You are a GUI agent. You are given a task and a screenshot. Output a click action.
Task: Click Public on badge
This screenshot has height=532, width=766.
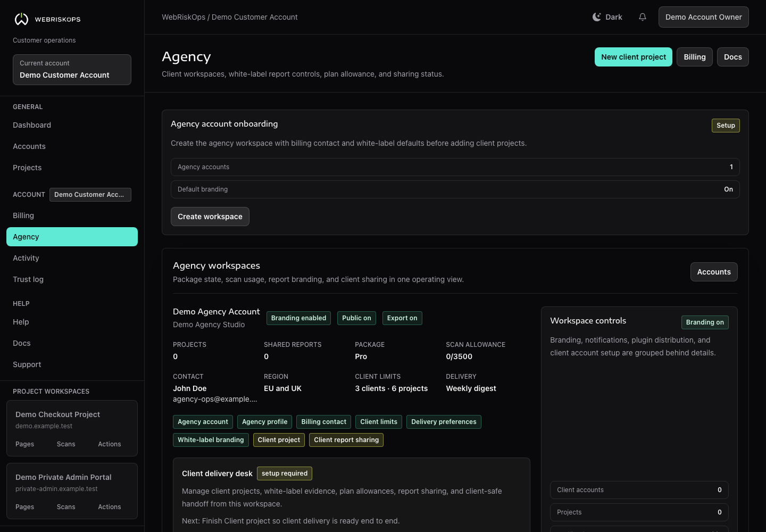click(356, 318)
